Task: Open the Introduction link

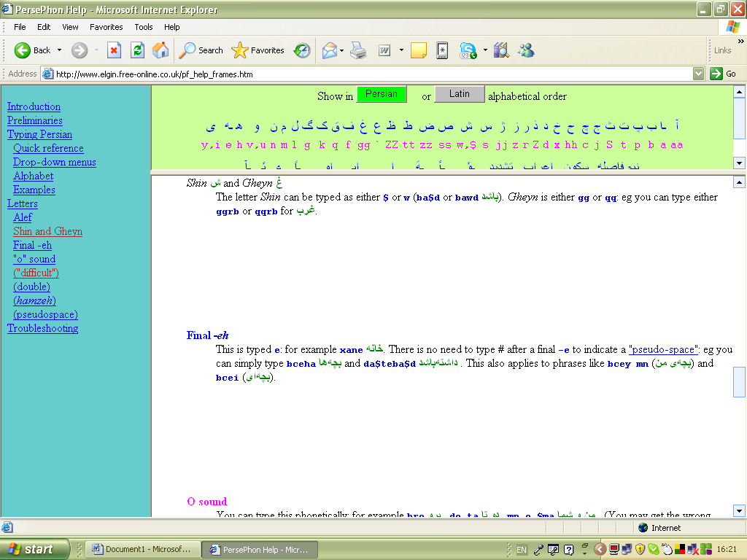Action: (34, 106)
